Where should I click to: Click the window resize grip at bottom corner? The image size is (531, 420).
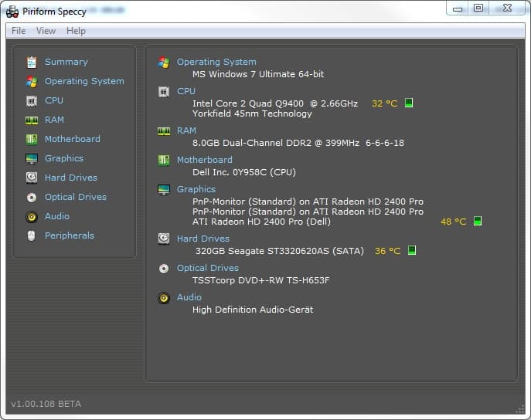click(520, 409)
